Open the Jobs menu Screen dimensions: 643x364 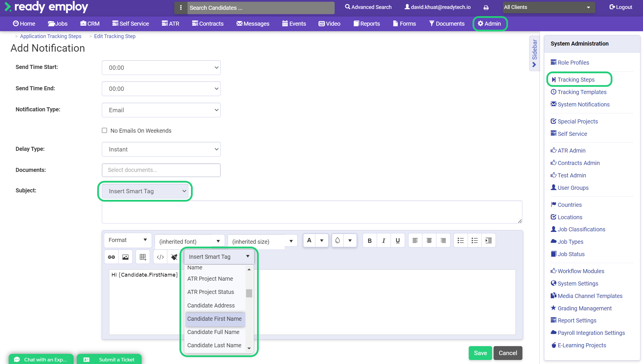[58, 24]
